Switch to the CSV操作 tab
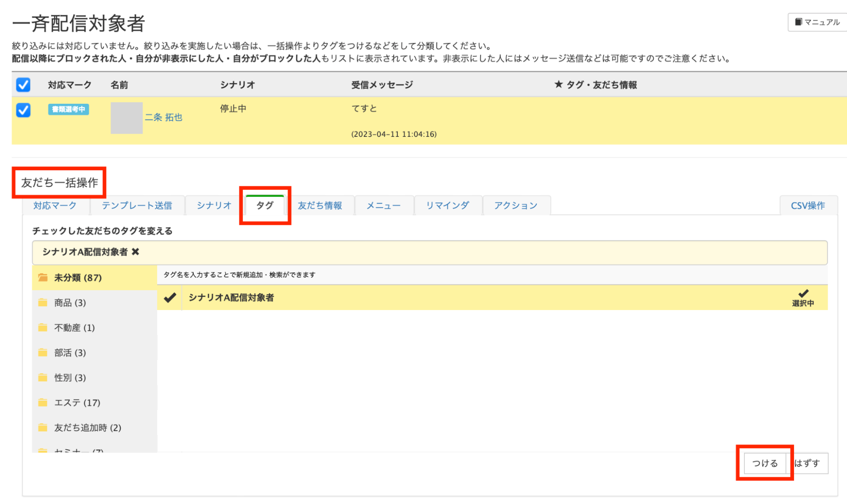Screen dimensions: 847x504 coord(808,206)
